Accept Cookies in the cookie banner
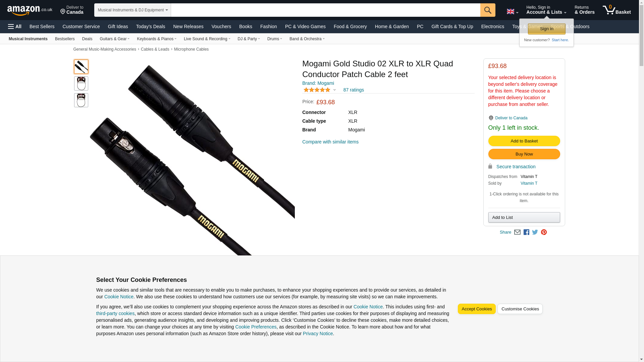Viewport: 644px width, 362px height. tap(476, 309)
